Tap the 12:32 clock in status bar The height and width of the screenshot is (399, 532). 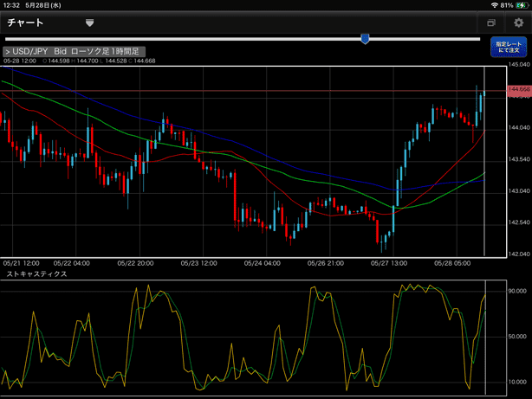click(x=11, y=5)
